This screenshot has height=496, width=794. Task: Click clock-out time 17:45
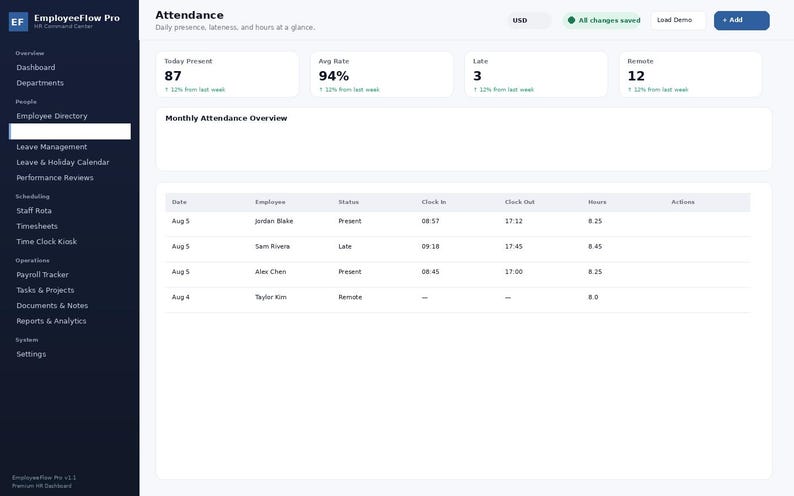point(514,246)
